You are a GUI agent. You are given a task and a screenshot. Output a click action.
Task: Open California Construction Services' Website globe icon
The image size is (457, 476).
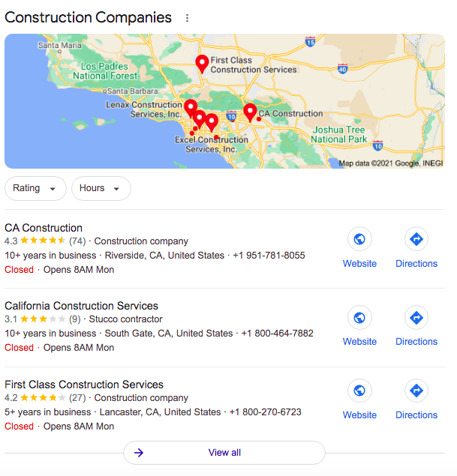pyautogui.click(x=359, y=318)
